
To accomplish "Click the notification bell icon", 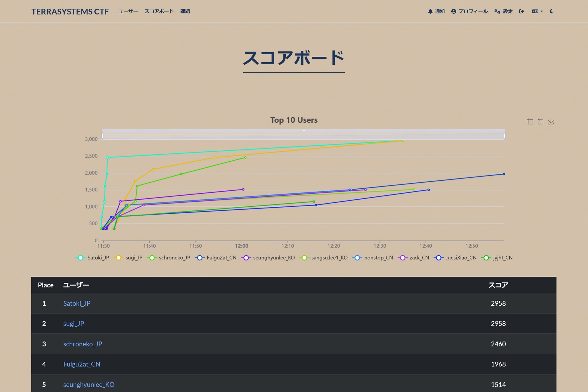I will coord(430,11).
